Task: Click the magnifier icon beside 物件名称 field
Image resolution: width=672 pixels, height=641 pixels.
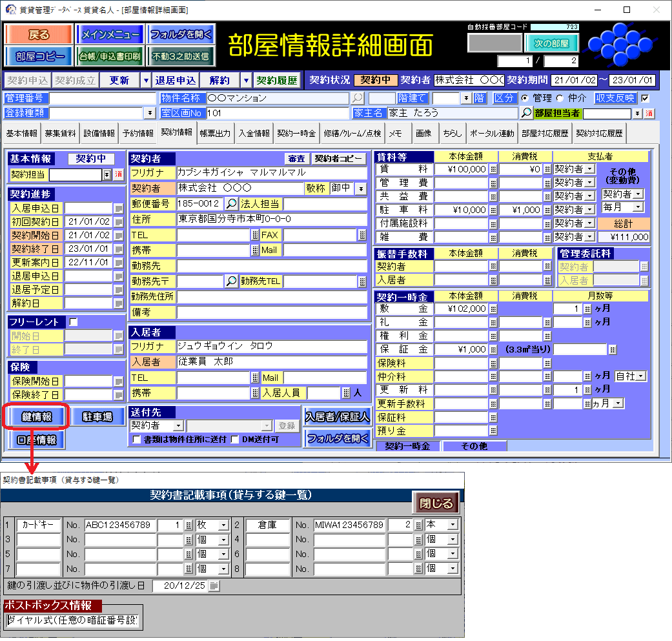Action: pyautogui.click(x=357, y=98)
